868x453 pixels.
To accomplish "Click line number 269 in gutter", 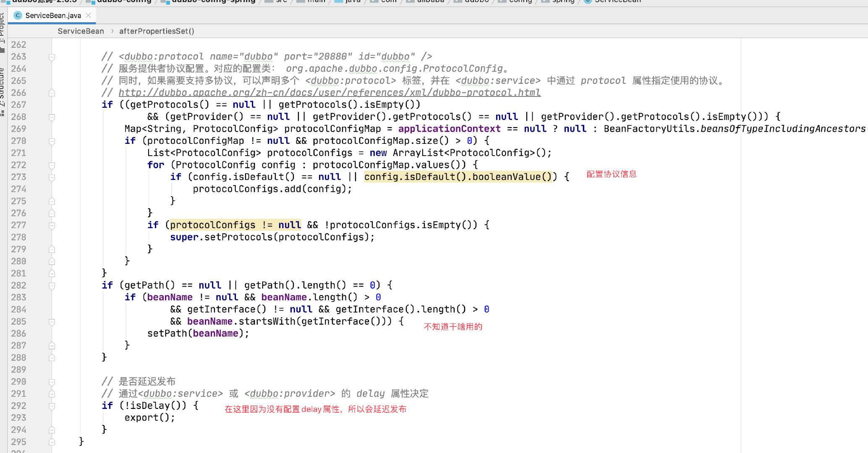I will [x=18, y=129].
